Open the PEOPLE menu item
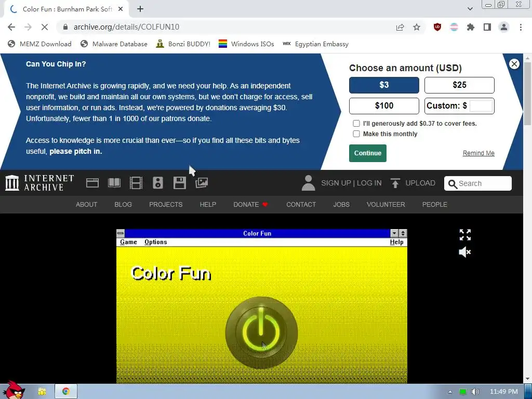Viewport: 532px width, 399px height. (435, 205)
